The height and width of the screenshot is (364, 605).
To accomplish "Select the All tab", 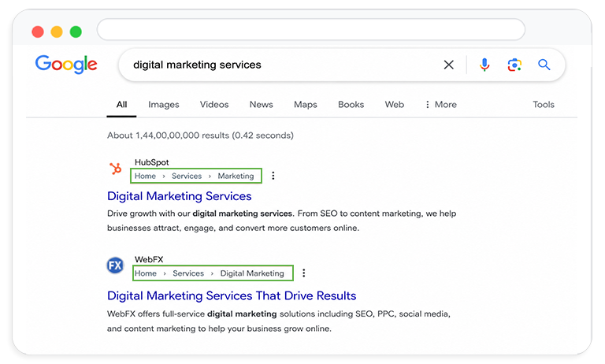I will [x=121, y=105].
